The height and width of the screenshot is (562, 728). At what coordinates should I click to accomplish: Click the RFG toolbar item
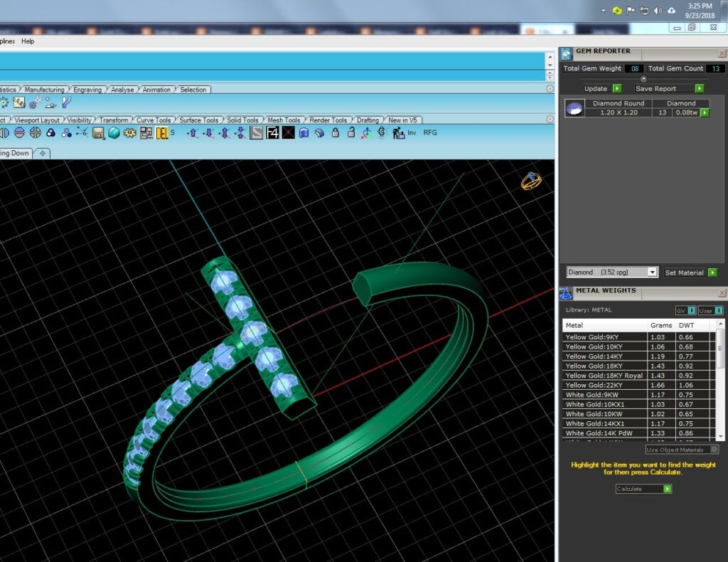click(x=430, y=133)
